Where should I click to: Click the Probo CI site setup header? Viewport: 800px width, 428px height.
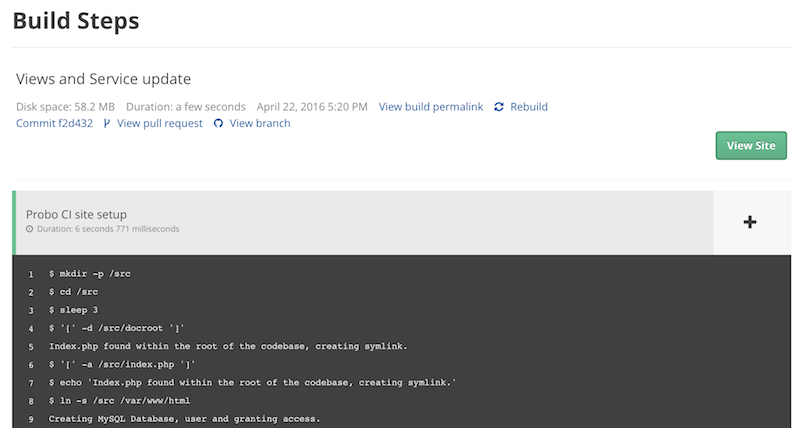pyautogui.click(x=76, y=214)
